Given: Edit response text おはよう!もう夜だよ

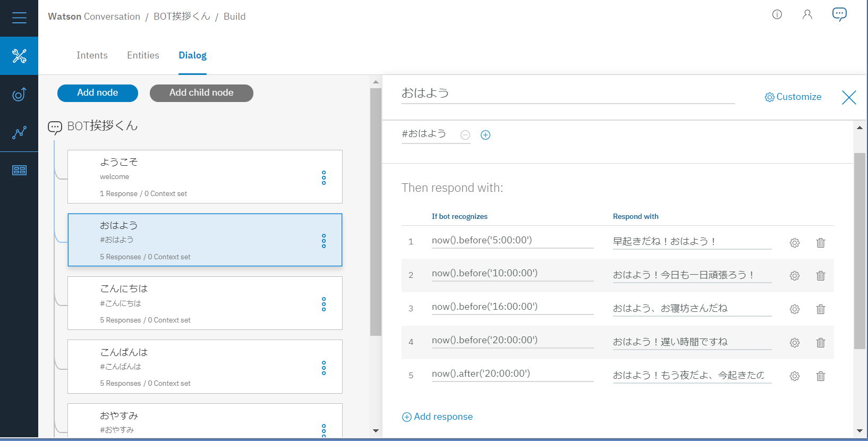Looking at the screenshot, I should click(692, 376).
